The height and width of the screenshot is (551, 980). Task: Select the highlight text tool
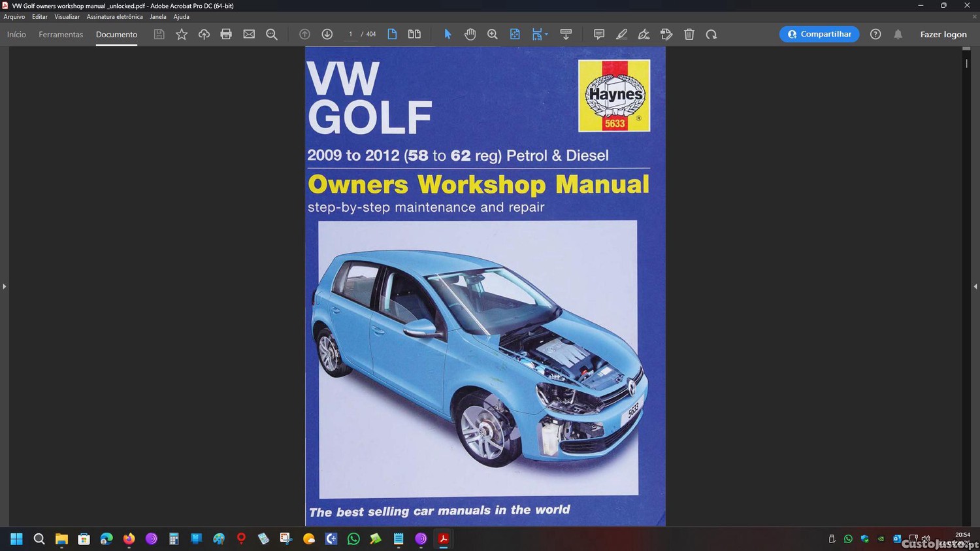621,35
